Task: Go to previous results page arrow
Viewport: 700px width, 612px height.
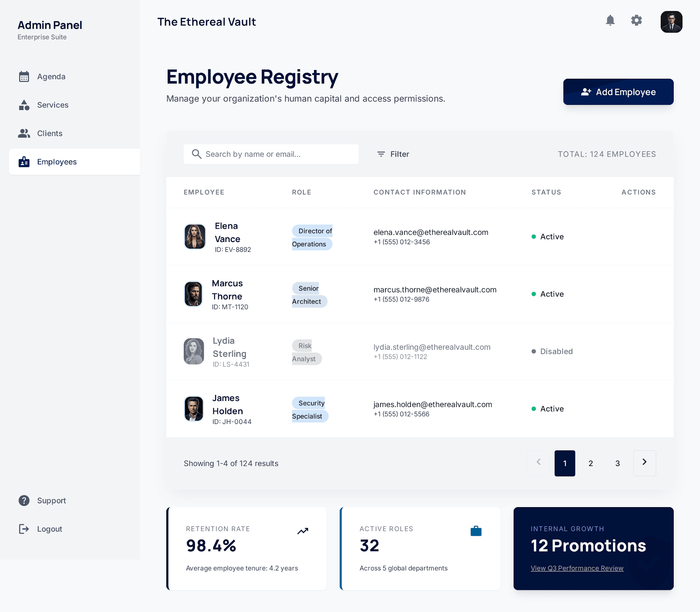Action: click(x=539, y=463)
